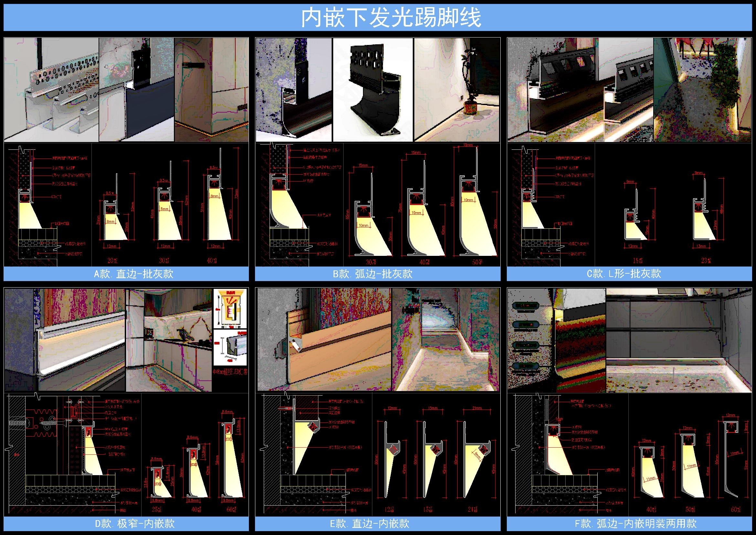Open the wooden skirting board photo in panel E
Screen dimensions: 756x535
click(324, 340)
